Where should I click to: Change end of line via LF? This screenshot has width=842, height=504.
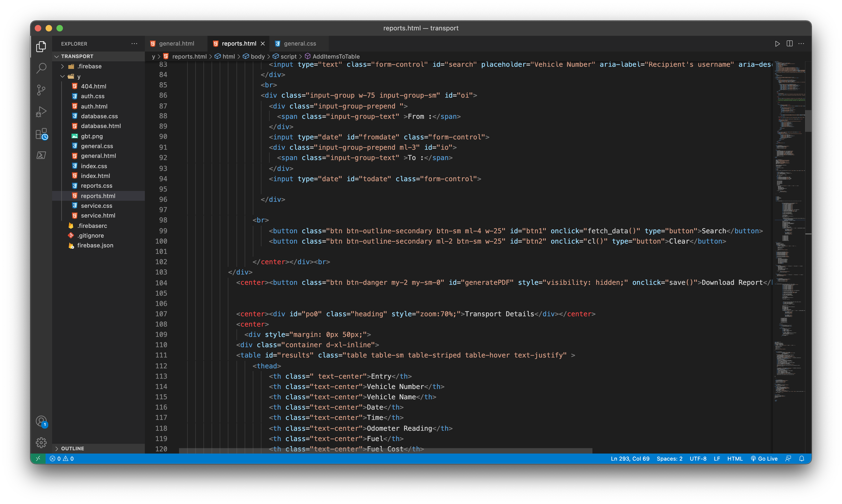click(717, 458)
